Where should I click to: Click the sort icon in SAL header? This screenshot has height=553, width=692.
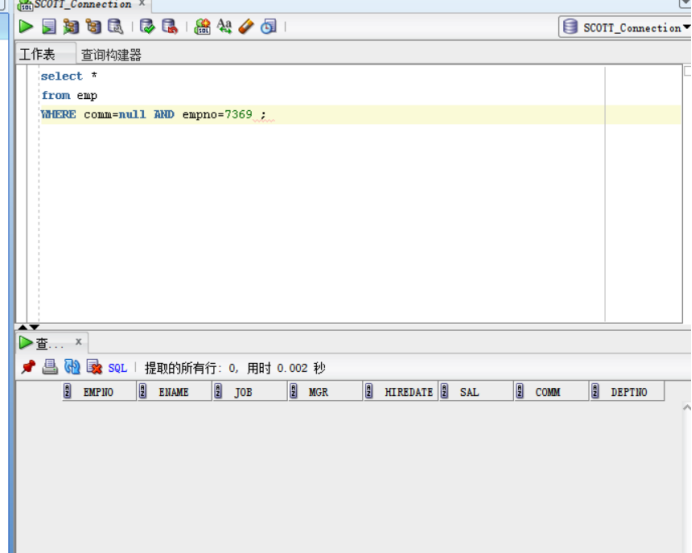[x=444, y=391]
